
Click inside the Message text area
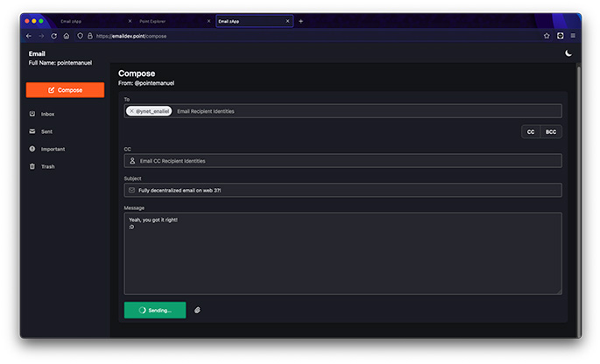(342, 254)
